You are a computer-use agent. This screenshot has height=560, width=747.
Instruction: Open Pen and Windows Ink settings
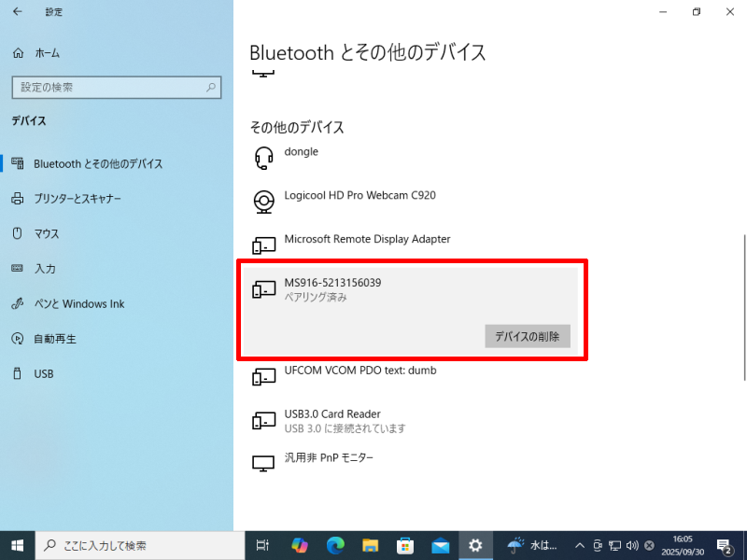coord(78,304)
